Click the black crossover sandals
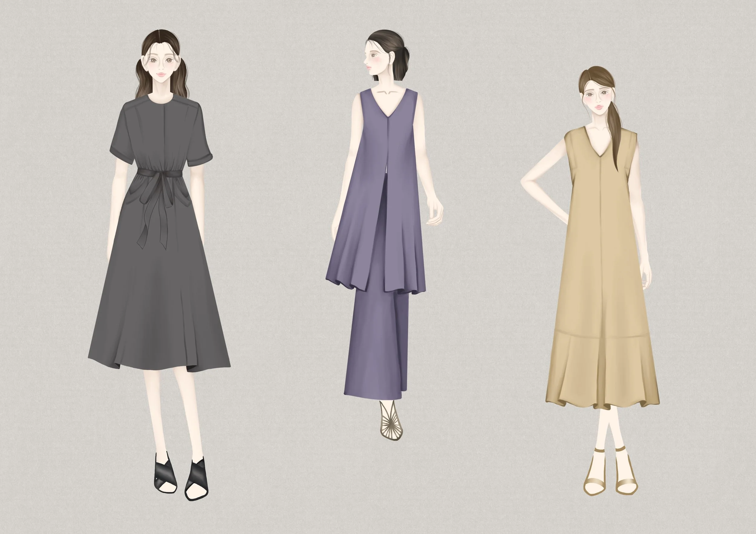Viewport: 756px width, 534px height. 181,476
